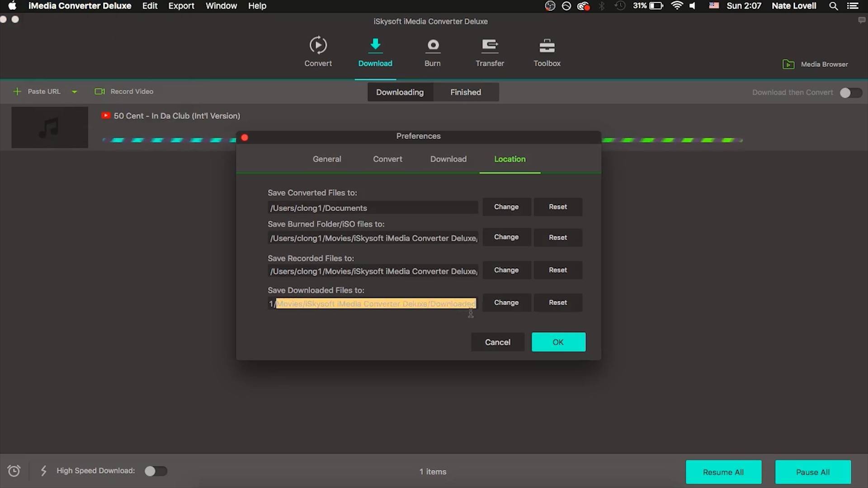Click the 50 Cent - In Da Club title
The image size is (868, 488).
[x=177, y=116]
